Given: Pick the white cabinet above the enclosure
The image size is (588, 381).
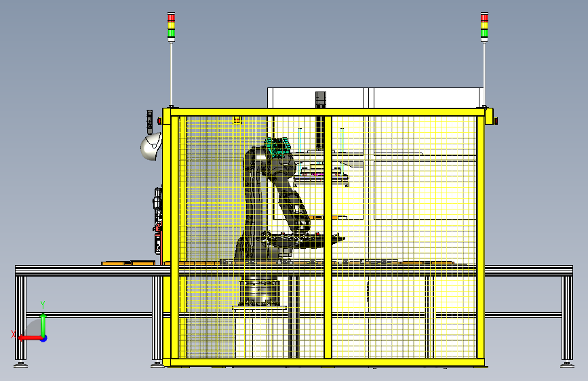Looking at the screenshot, I should click(375, 98).
